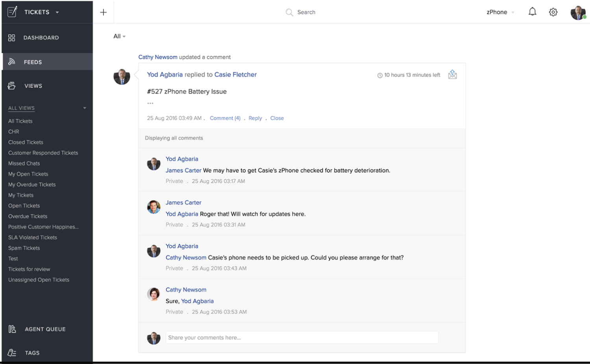Viewport: 590px width, 364px height.
Task: Select Views in the sidebar
Action: coord(33,86)
